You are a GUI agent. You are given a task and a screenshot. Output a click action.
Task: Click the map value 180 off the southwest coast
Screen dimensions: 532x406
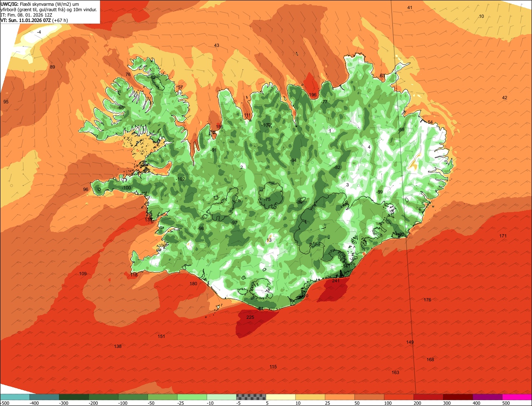pyautogui.click(x=193, y=284)
